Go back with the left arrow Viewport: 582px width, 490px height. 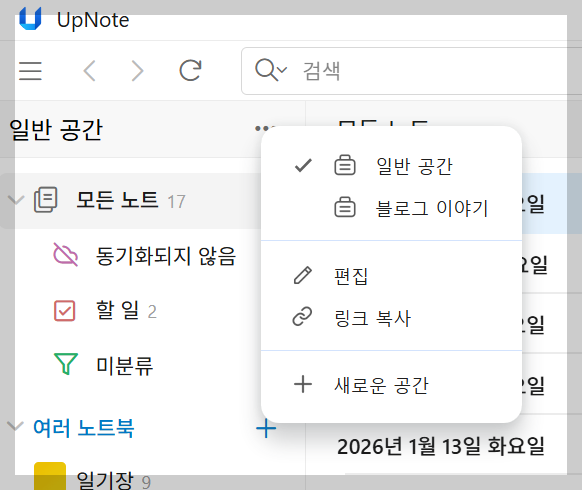[x=89, y=71]
